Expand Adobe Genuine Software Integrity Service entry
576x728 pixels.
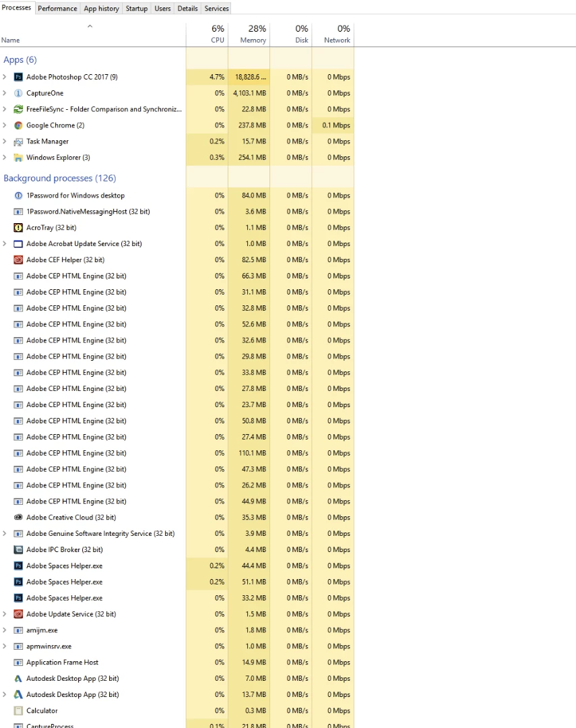click(x=5, y=533)
